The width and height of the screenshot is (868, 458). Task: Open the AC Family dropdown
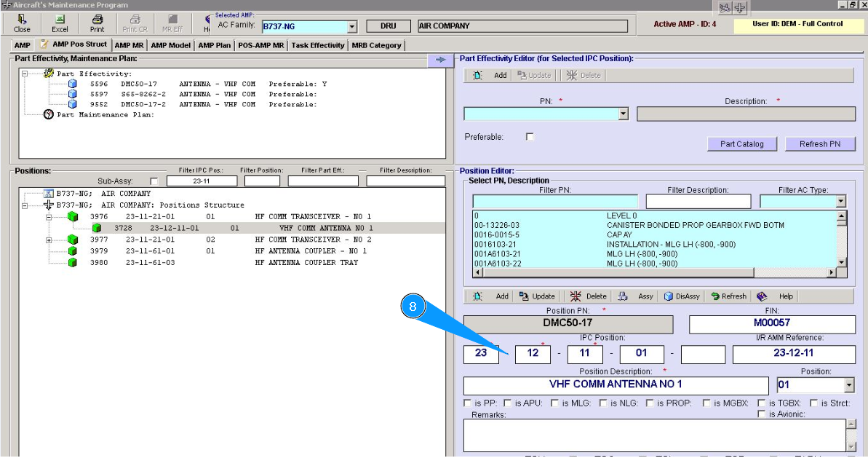click(352, 27)
